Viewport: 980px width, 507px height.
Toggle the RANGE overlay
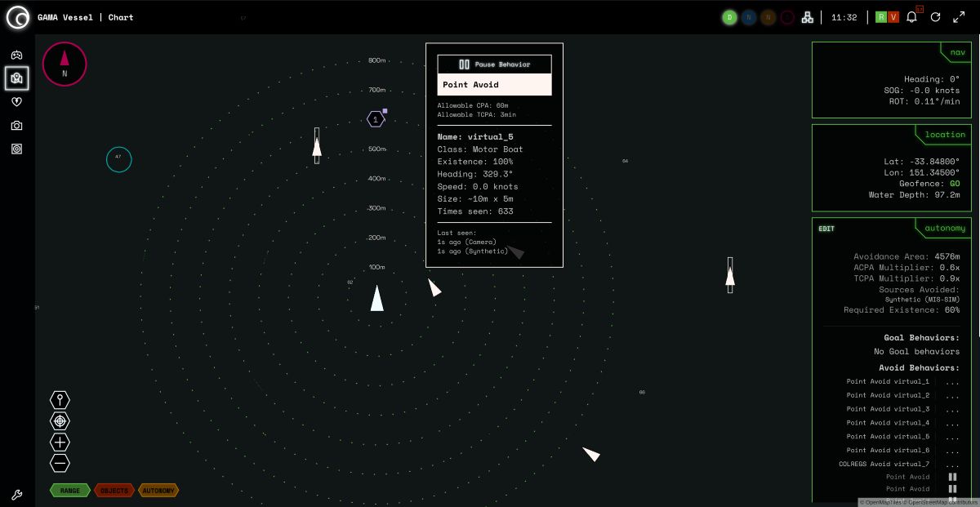point(70,491)
